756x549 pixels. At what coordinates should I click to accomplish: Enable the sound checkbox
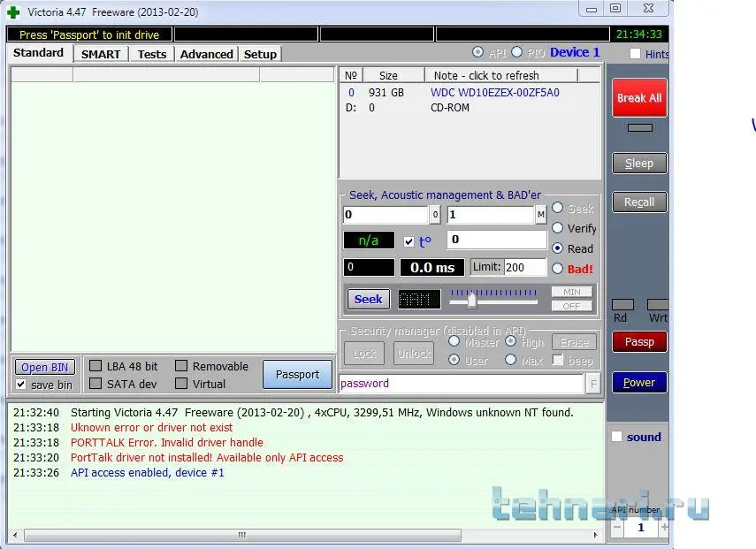pos(616,437)
